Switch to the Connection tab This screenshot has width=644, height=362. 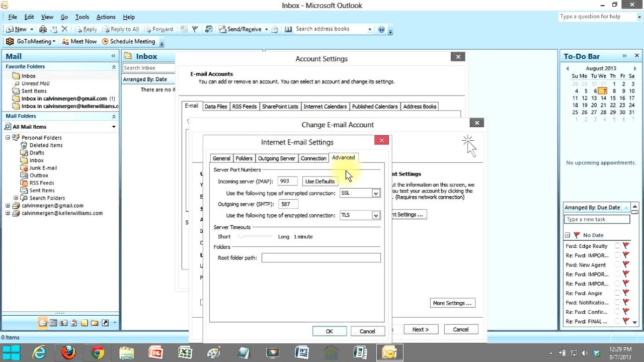point(313,158)
